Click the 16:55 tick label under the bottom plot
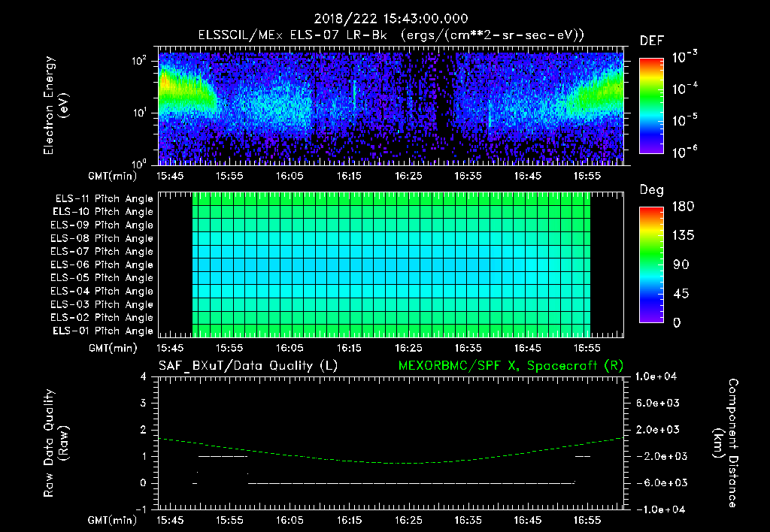 [587, 520]
